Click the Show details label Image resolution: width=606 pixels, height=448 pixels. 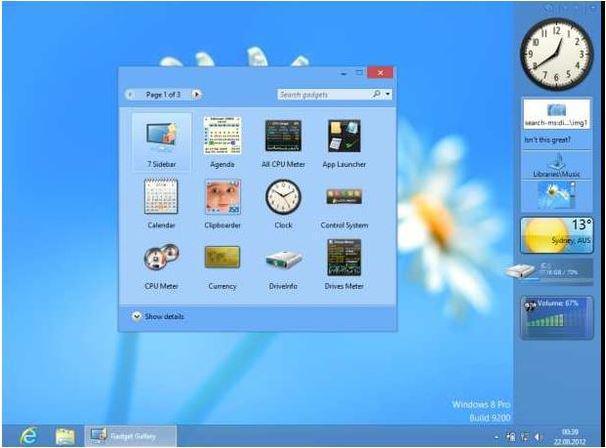click(164, 316)
